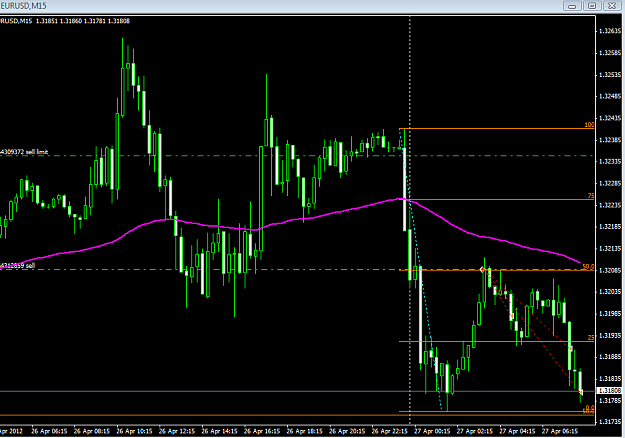
Task: Click the '26 Apr 10:15' time label
Action: 134,431
